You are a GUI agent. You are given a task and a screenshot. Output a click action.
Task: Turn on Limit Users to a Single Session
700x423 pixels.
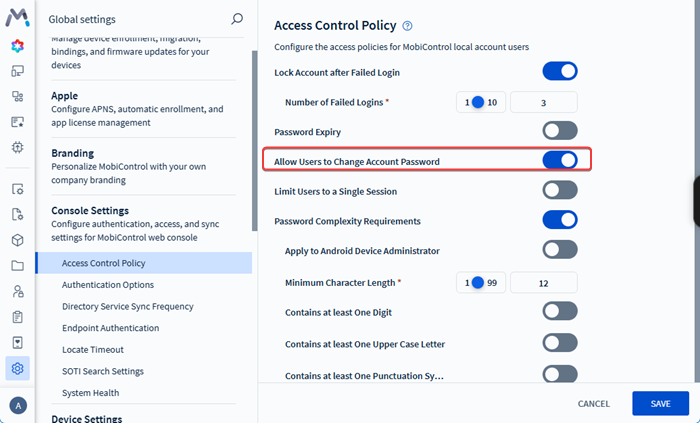click(560, 190)
